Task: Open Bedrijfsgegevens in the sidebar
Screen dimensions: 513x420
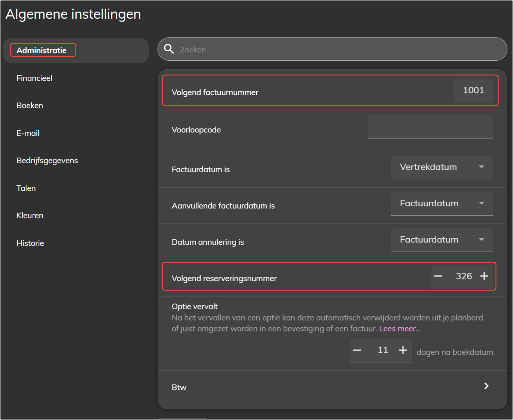Action: coord(47,161)
